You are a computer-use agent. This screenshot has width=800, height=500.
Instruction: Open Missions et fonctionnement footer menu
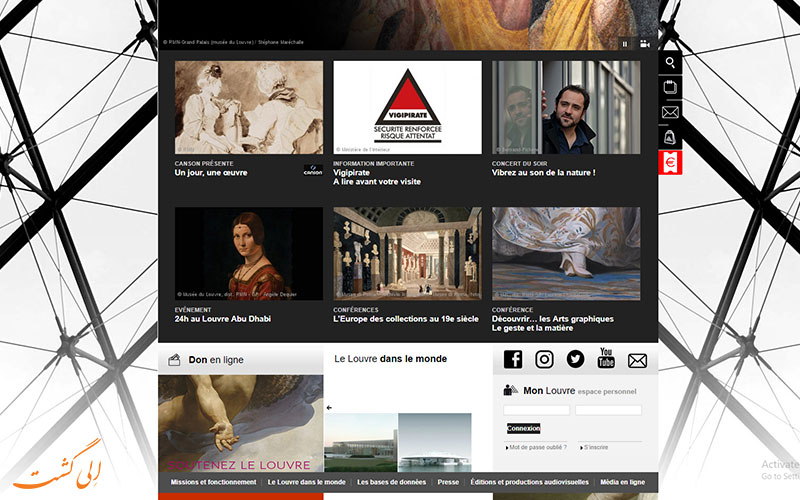click(213, 482)
